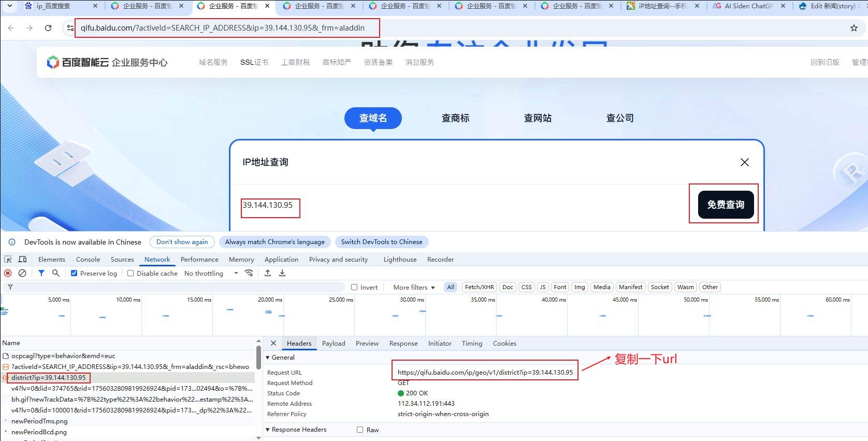This screenshot has width=868, height=441.
Task: Switch to Response tab in details
Action: coord(403,344)
